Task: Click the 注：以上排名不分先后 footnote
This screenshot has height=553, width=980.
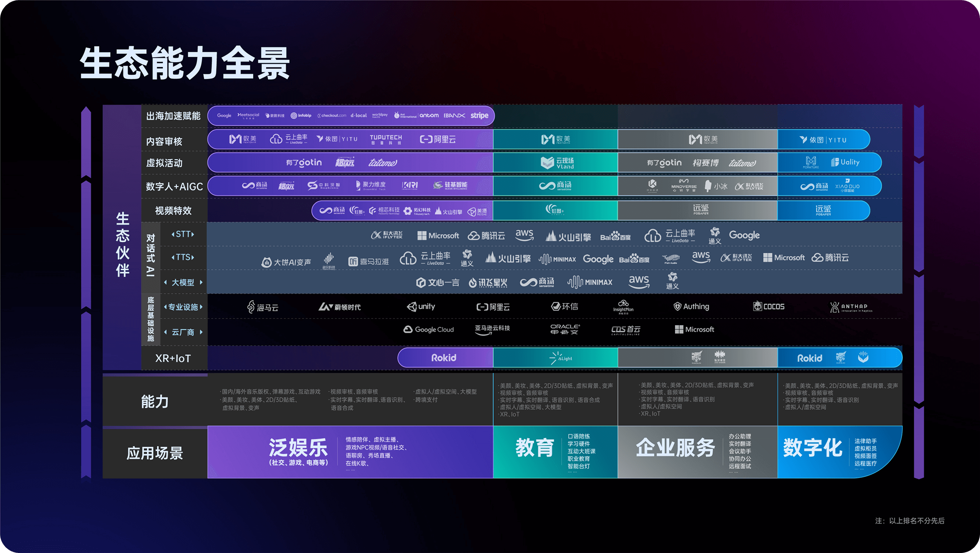Action: (x=910, y=521)
